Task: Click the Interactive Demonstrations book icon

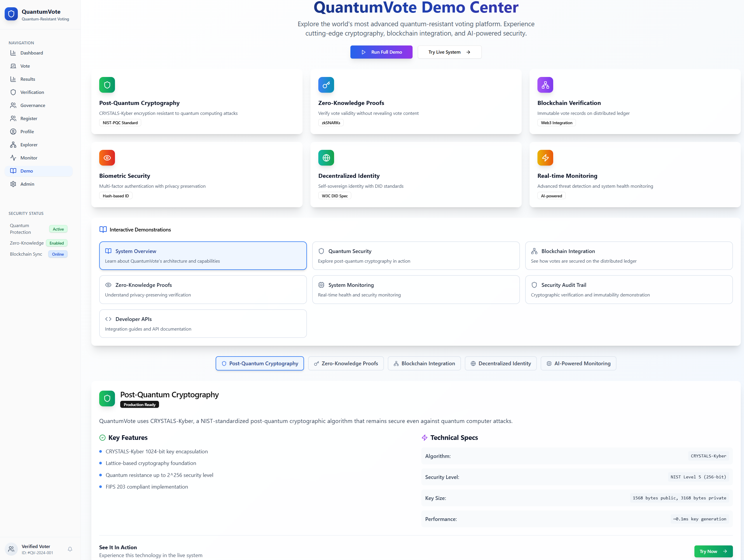Action: (x=103, y=230)
